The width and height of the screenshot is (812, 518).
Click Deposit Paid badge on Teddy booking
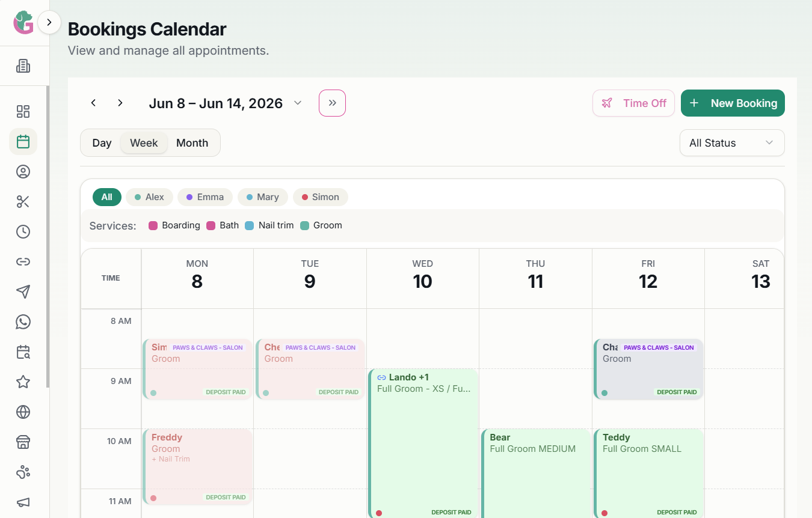[677, 513]
